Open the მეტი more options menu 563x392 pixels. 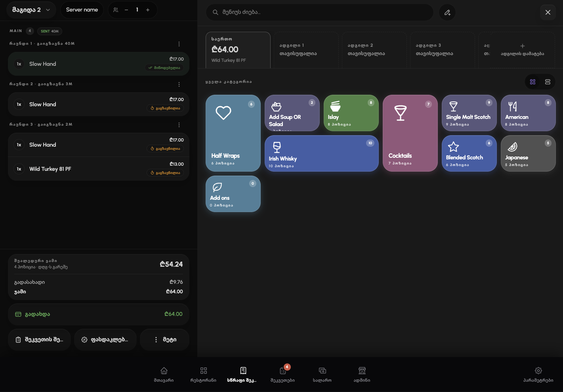tap(164, 340)
